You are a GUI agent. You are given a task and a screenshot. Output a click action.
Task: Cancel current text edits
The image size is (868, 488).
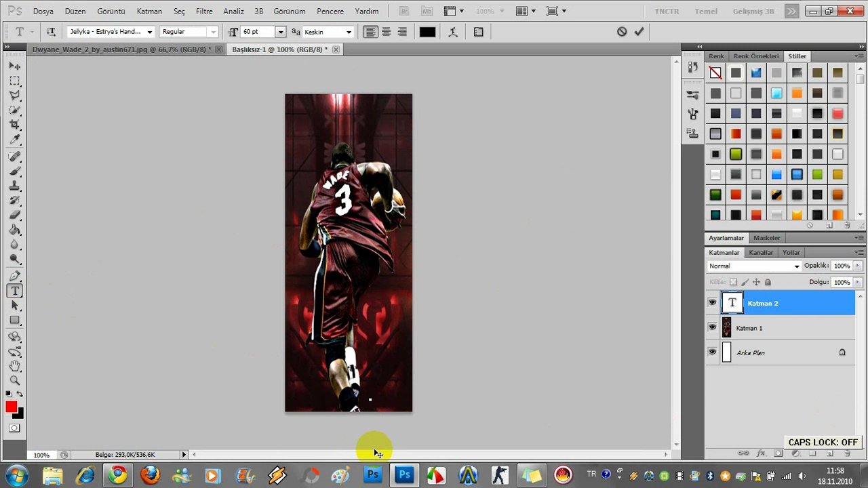coord(622,32)
